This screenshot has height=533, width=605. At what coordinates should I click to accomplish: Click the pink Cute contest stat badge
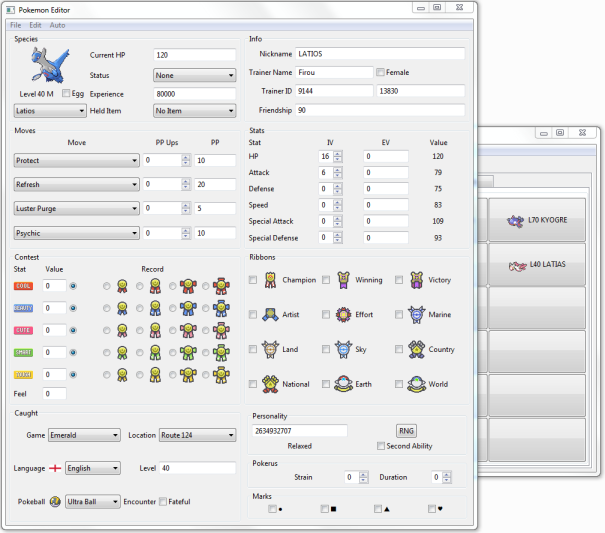tap(24, 330)
